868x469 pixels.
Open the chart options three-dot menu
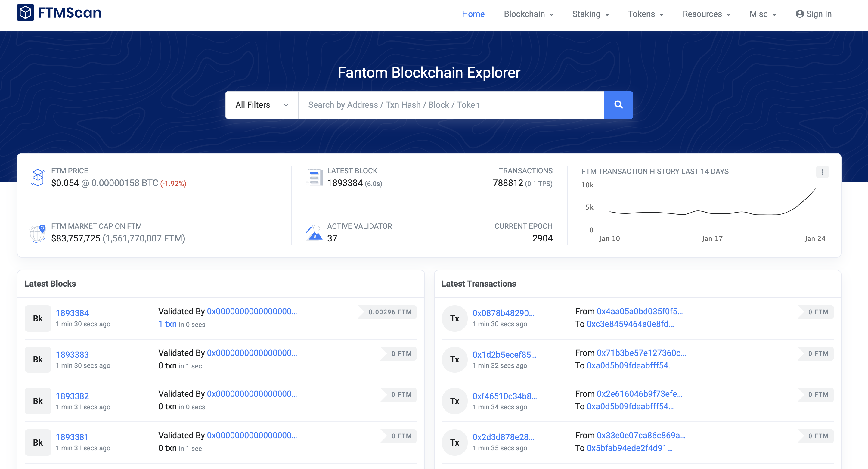[x=822, y=172]
